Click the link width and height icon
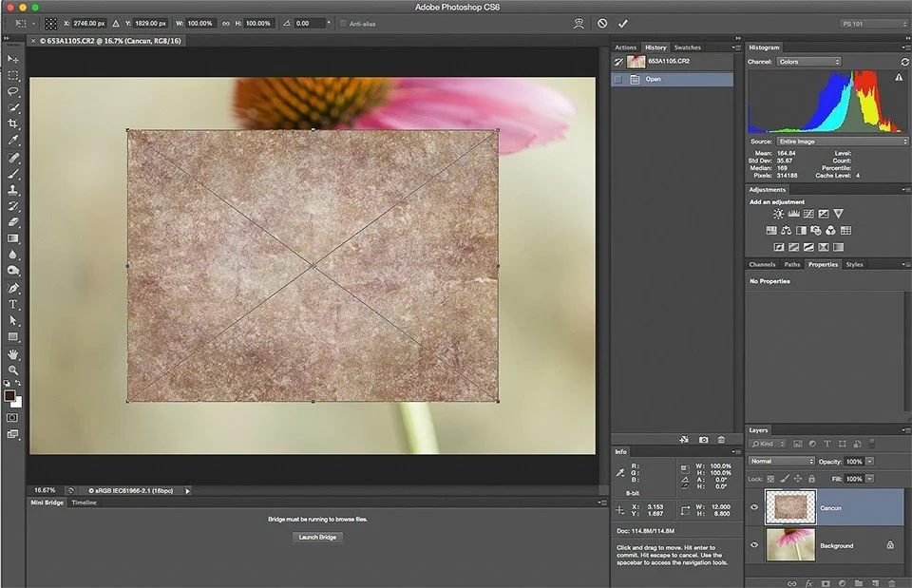The image size is (912, 588). tap(226, 23)
